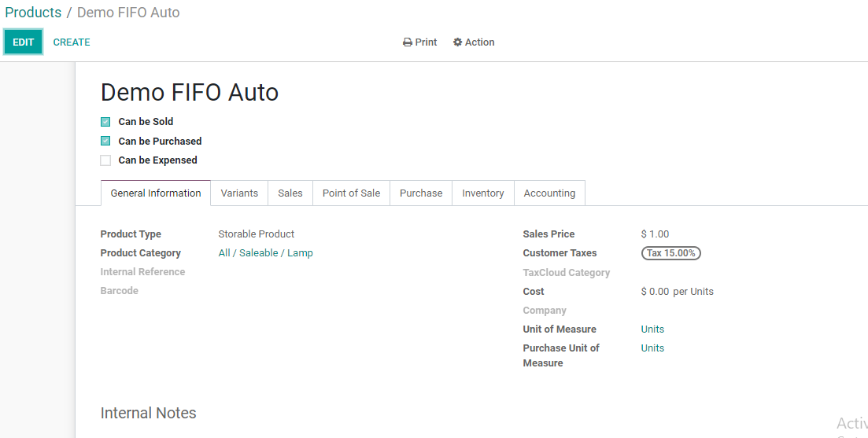
Task: Open the Accounting tab
Action: point(549,193)
